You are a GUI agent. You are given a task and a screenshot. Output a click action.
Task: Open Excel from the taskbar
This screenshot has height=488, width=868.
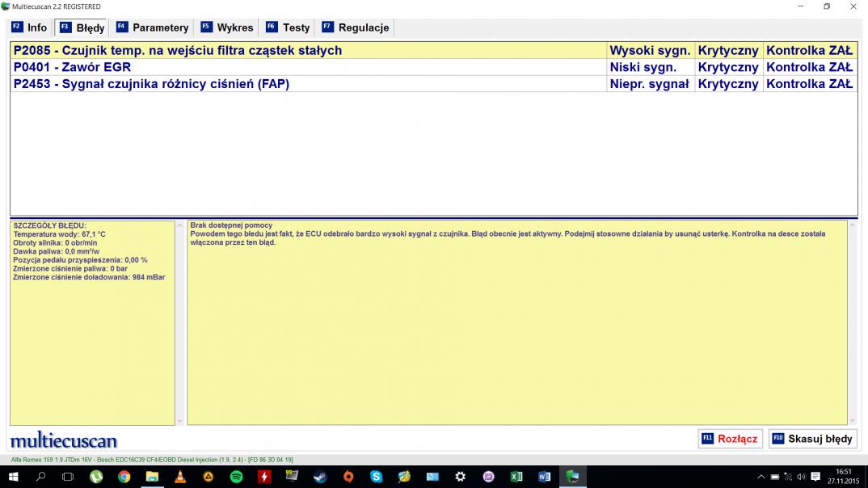point(516,477)
